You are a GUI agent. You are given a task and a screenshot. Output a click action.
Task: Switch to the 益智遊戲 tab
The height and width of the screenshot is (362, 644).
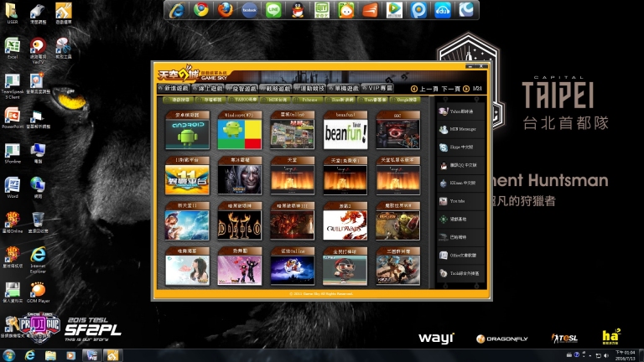coord(241,88)
